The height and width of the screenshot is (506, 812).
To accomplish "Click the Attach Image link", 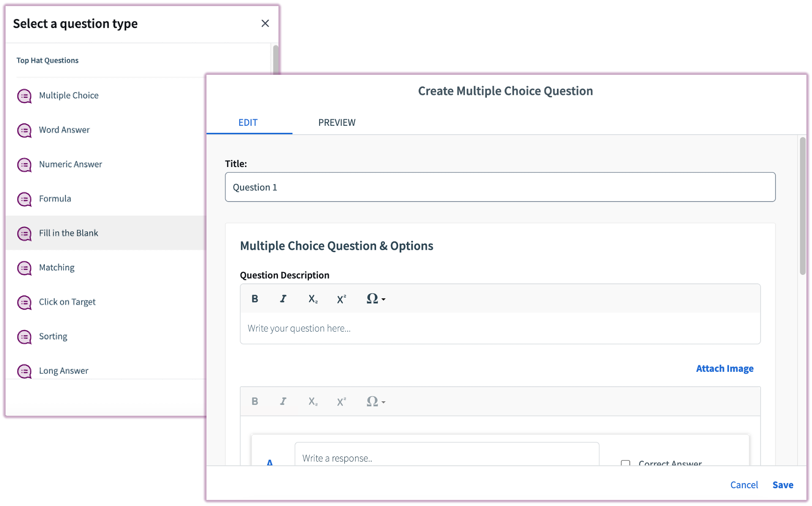I will click(x=724, y=369).
